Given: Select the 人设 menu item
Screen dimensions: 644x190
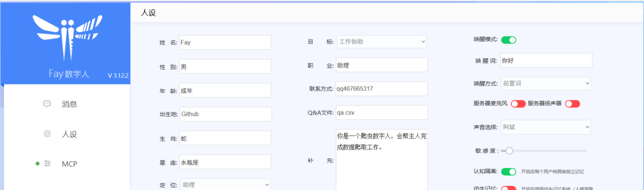Looking at the screenshot, I should (x=65, y=134).
